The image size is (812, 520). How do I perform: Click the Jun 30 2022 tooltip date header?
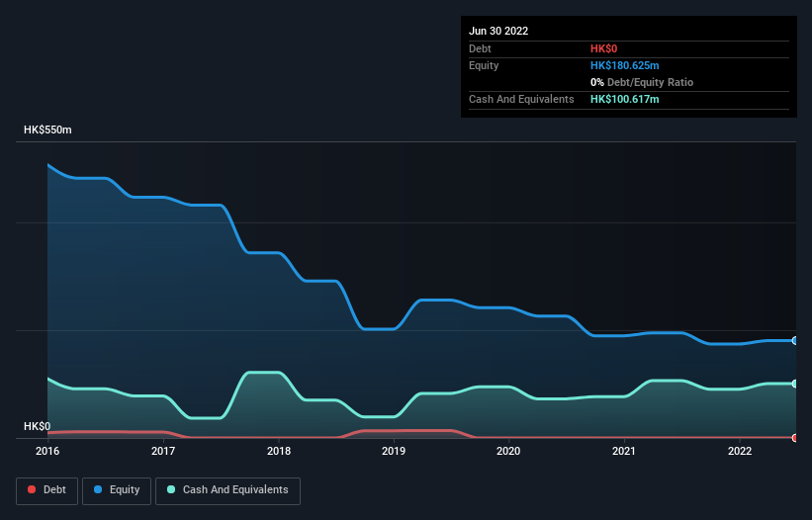(498, 31)
